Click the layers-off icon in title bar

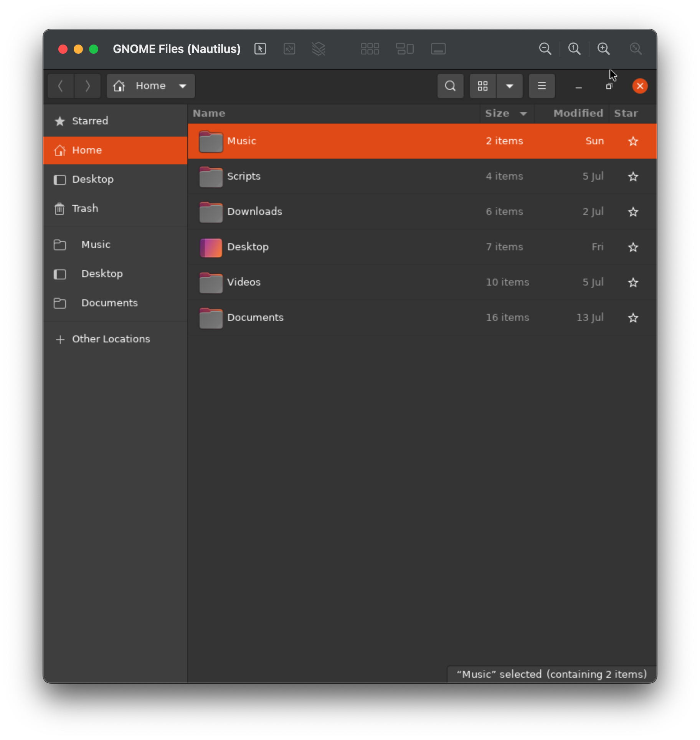(319, 49)
